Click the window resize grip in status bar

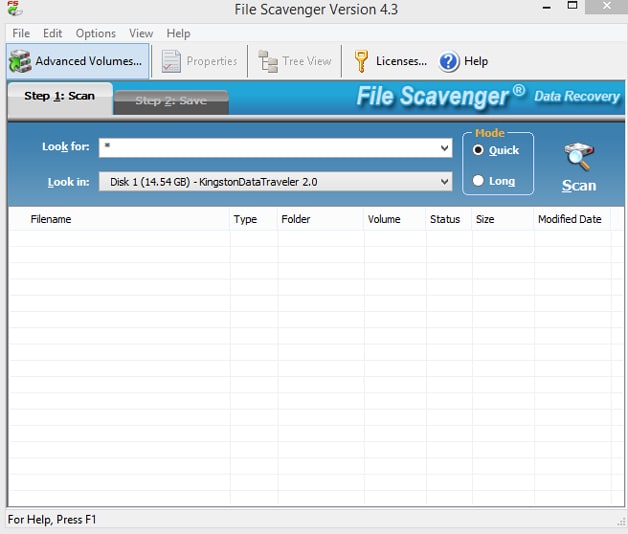[622, 521]
